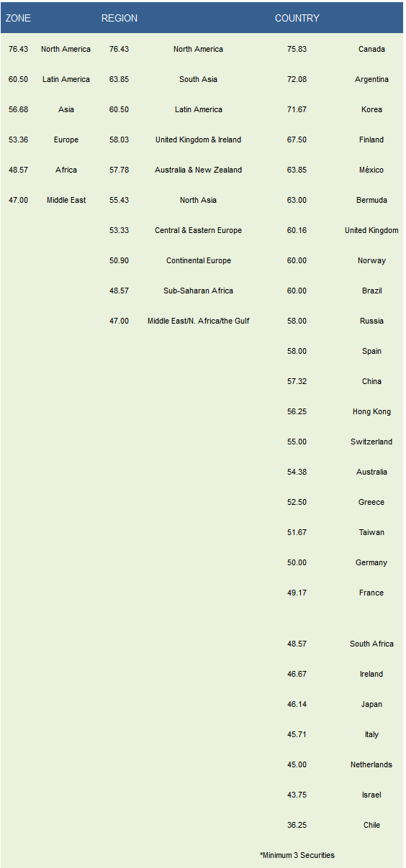Click Central & Eastern Europe region
406x868 pixels.
coord(198,230)
